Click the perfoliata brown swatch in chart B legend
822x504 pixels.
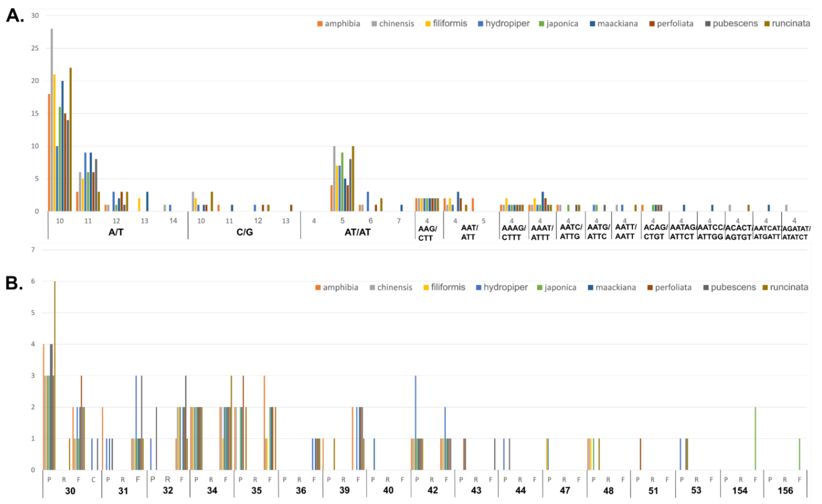[x=650, y=287]
